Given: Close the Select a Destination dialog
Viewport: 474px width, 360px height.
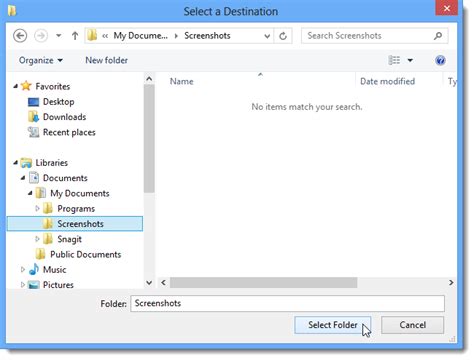Looking at the screenshot, I should pyautogui.click(x=447, y=8).
